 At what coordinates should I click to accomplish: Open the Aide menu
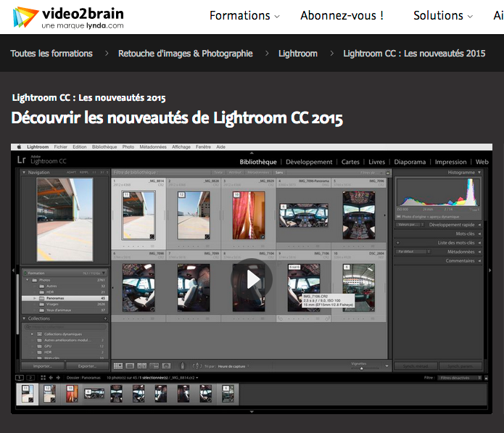pyautogui.click(x=221, y=147)
